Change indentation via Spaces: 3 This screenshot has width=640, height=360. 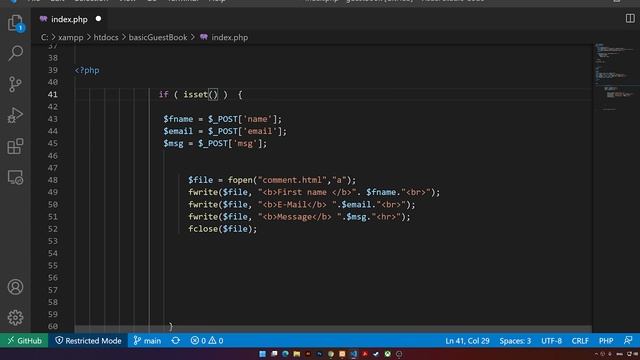pos(515,341)
